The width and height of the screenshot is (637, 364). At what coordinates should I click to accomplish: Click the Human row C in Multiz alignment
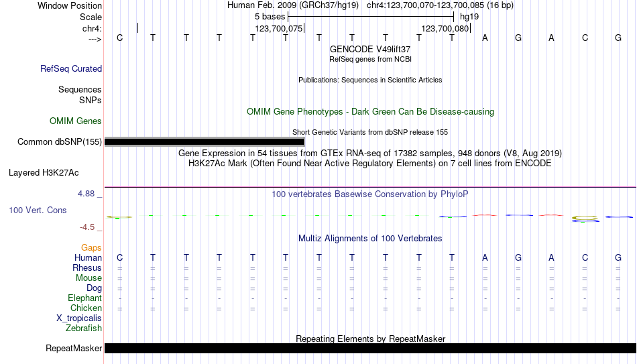coord(119,257)
